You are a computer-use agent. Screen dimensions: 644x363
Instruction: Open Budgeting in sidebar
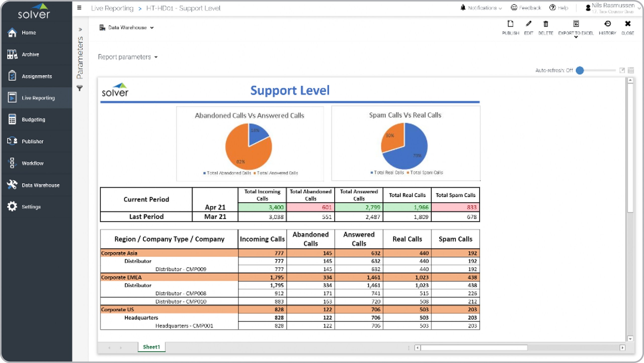pos(33,120)
